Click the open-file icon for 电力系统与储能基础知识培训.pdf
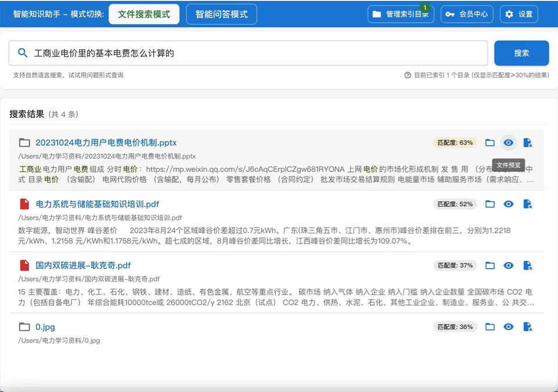The image size is (558, 392). pyautogui.click(x=527, y=204)
